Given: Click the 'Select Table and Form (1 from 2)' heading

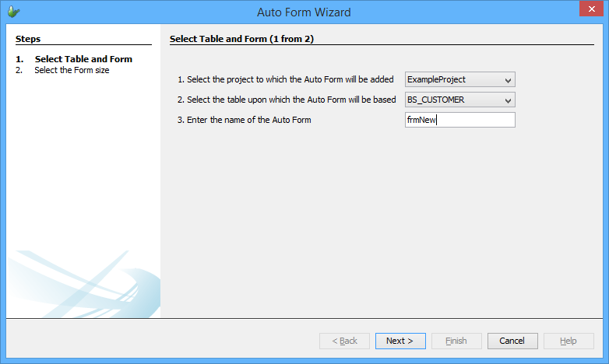Looking at the screenshot, I should (x=241, y=38).
